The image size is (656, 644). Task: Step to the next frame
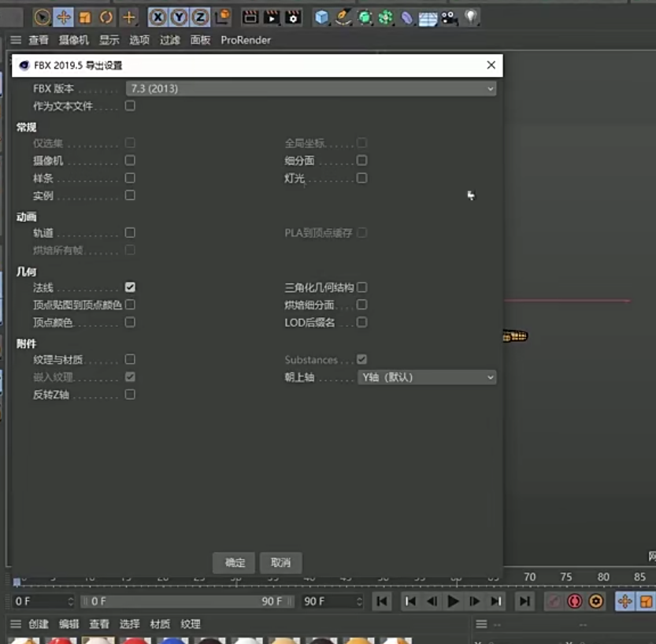[474, 601]
